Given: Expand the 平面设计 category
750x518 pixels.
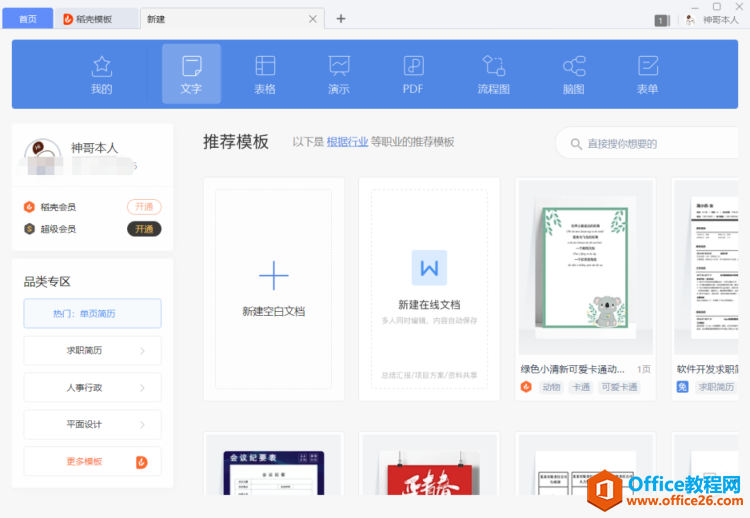Looking at the screenshot, I should click(x=92, y=424).
